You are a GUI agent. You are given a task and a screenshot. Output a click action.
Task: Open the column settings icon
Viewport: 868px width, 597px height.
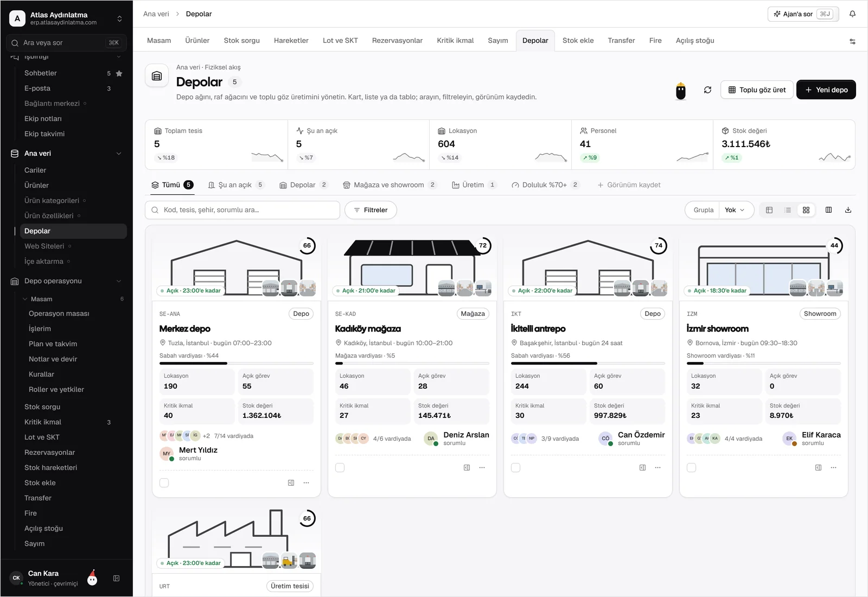tap(828, 210)
